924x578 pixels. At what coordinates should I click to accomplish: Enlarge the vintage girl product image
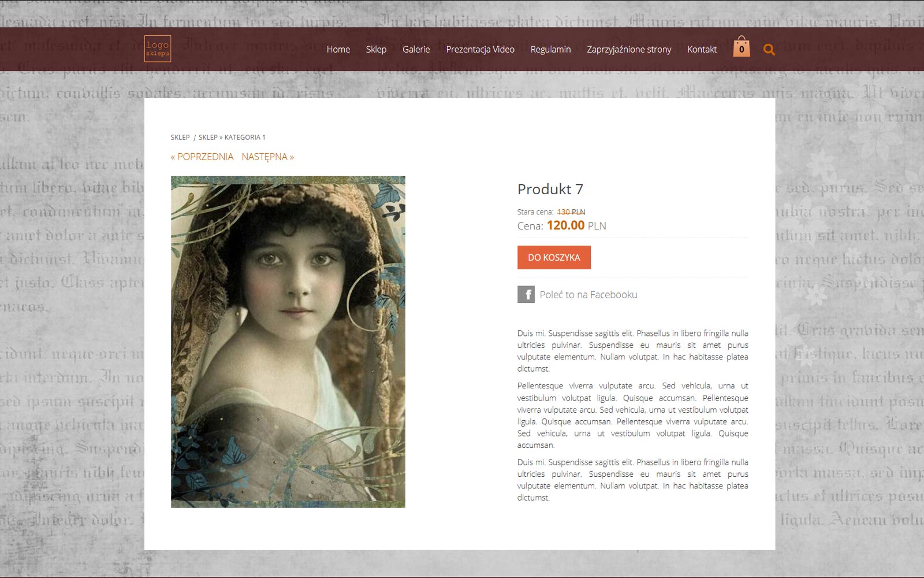coord(288,342)
